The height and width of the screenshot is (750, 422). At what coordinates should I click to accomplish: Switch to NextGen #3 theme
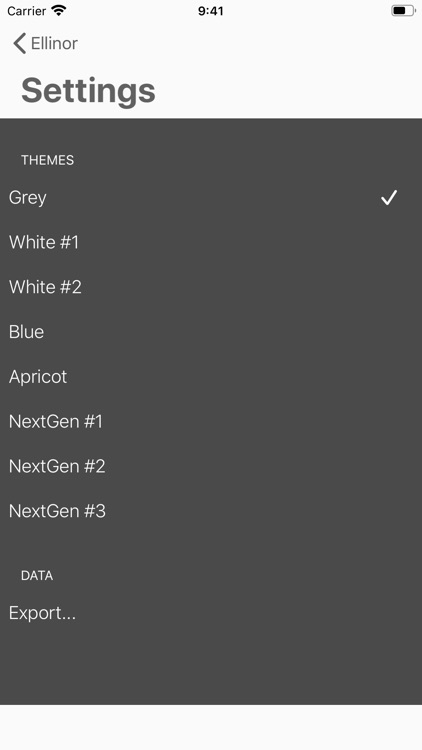(x=211, y=511)
